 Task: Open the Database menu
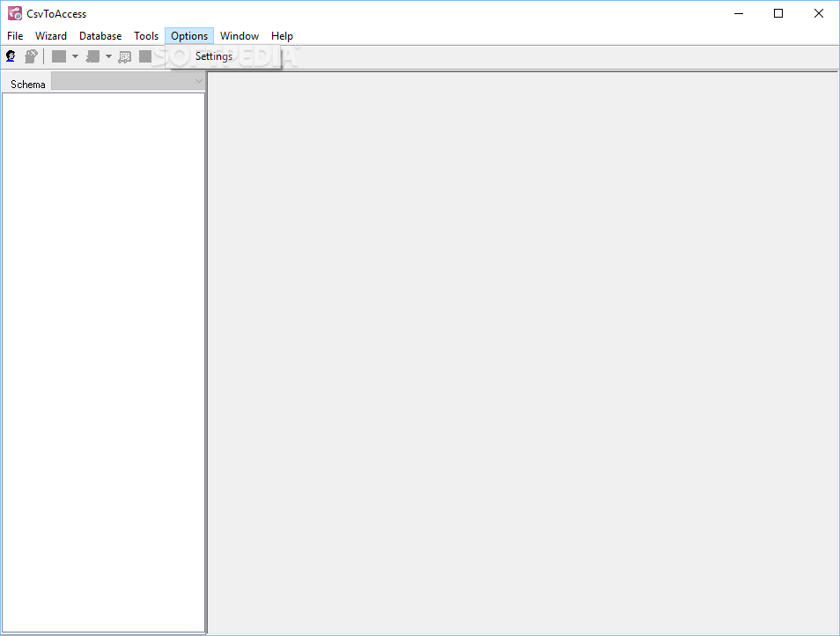point(100,36)
